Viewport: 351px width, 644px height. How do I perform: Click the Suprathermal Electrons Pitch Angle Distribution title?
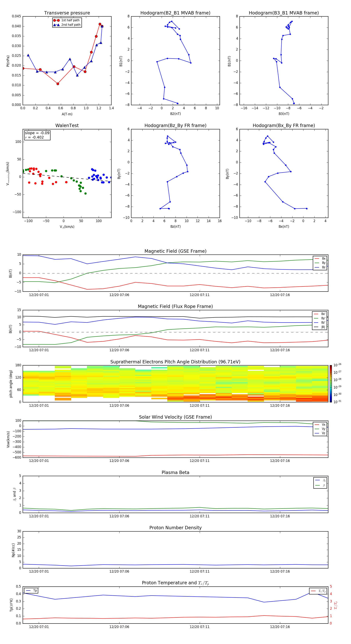point(175,362)
